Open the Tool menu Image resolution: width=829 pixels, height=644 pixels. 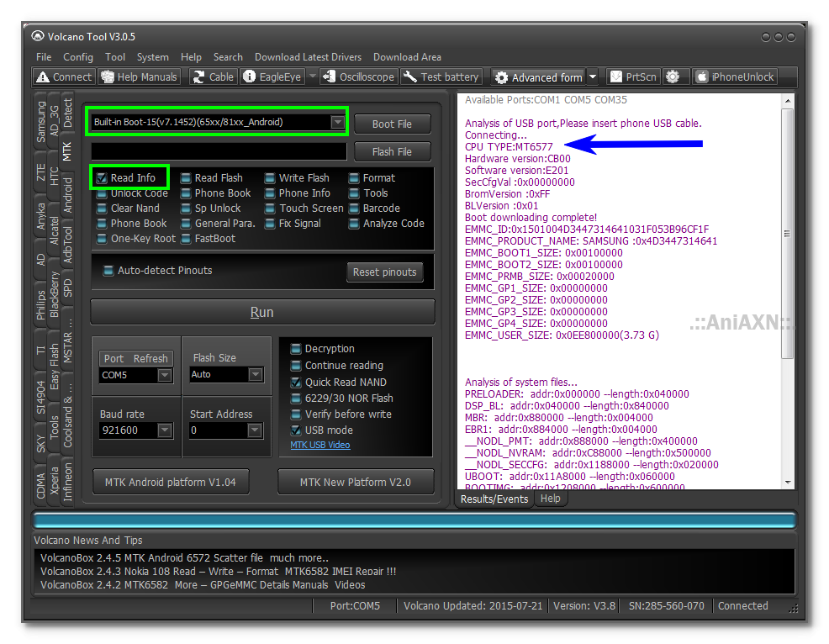(x=114, y=57)
